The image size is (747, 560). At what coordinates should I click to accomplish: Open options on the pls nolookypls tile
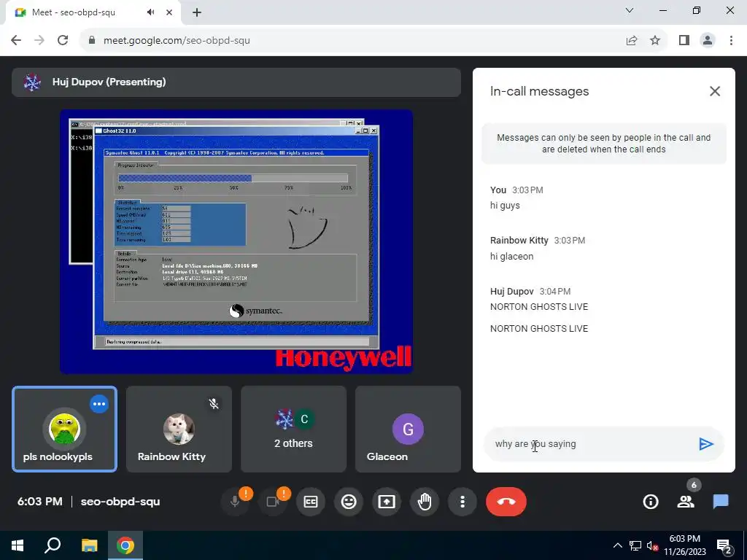coord(99,404)
